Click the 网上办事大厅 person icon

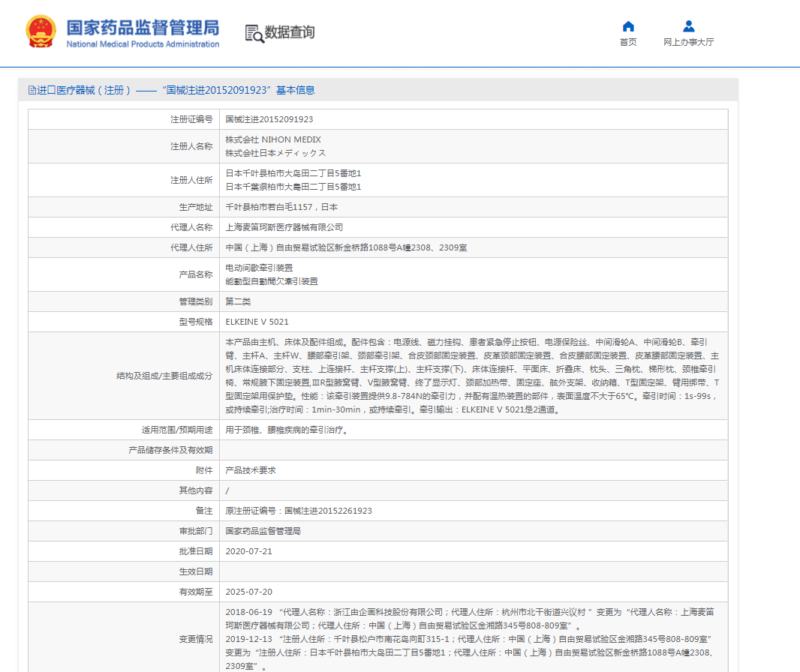pyautogui.click(x=688, y=26)
